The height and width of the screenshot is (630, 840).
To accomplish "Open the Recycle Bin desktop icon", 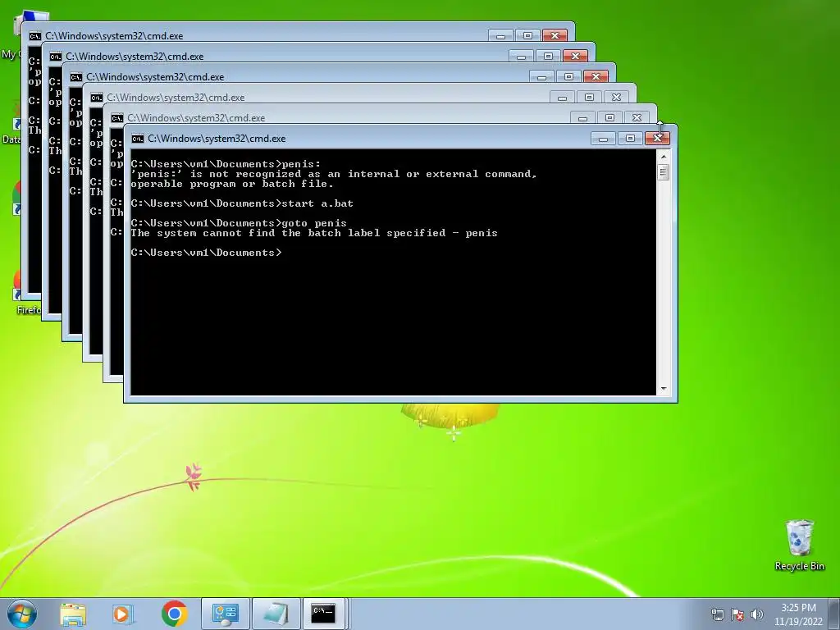I will pos(799,545).
